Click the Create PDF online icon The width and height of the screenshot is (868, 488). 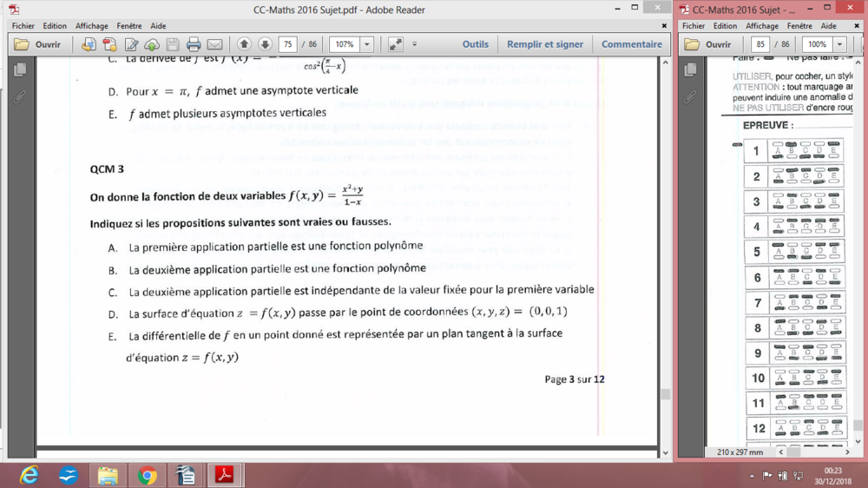[89, 44]
